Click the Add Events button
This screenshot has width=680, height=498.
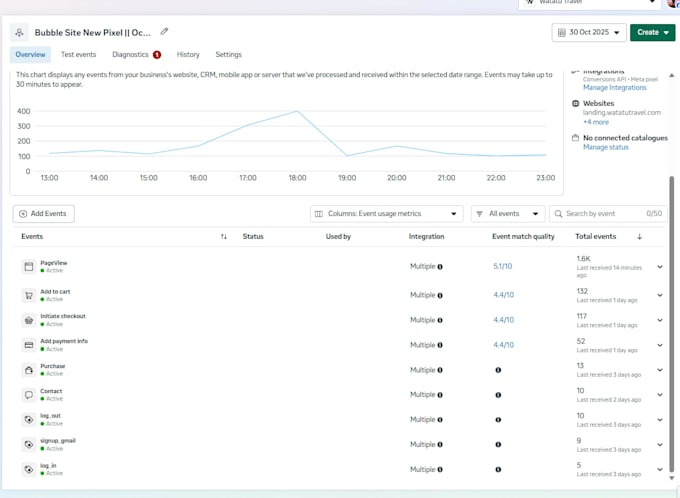(43, 214)
